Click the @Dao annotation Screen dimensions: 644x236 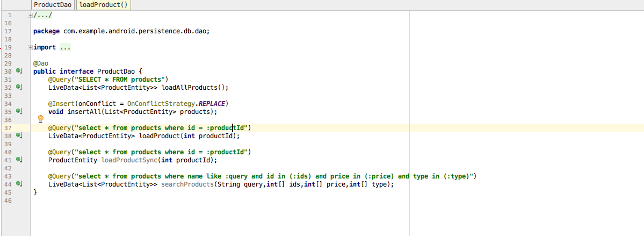41,63
